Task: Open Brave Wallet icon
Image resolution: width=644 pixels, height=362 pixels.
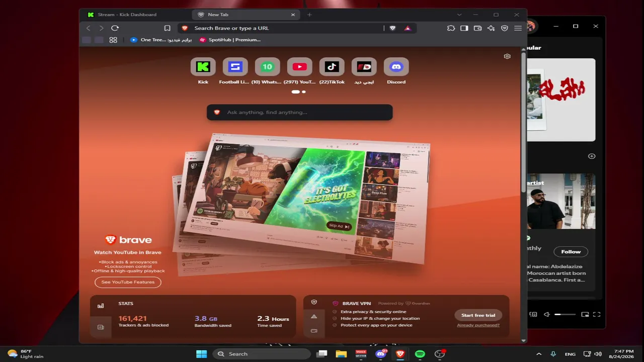Action: point(478,28)
